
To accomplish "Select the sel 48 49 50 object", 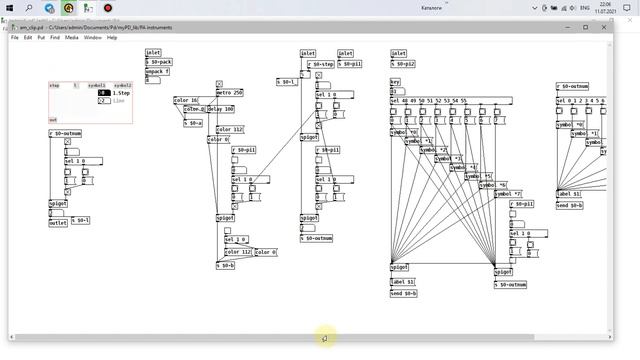I will coord(451,101).
